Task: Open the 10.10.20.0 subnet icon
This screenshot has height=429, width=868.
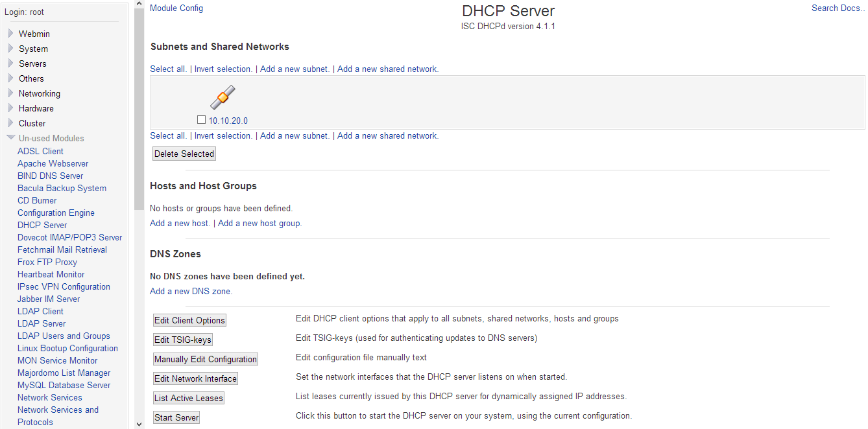Action: [223, 97]
